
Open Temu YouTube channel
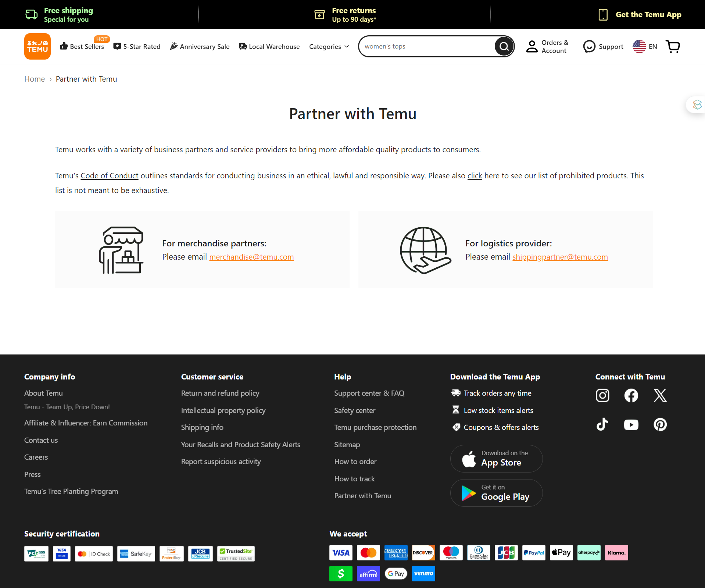pyautogui.click(x=631, y=425)
